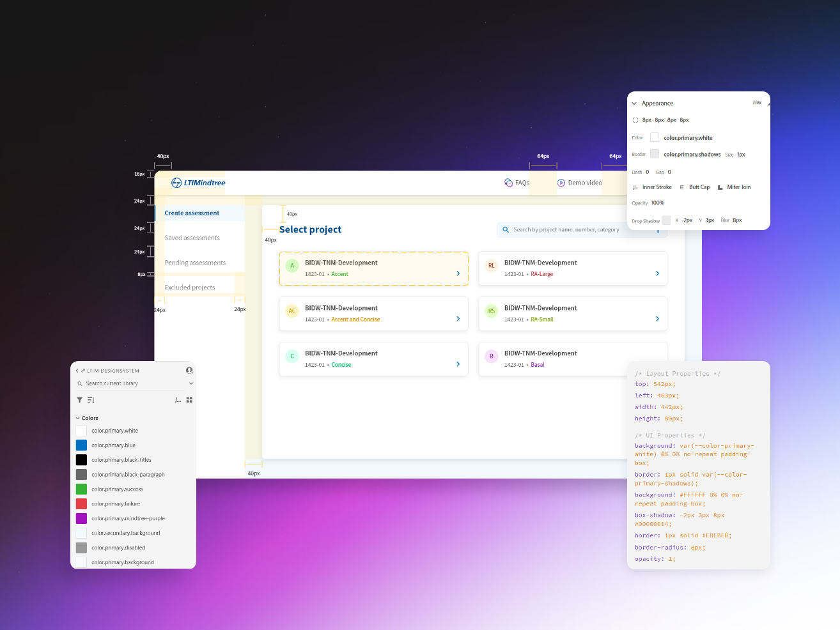Click the back arrow beside LTIM DESIGNSYSTEM
Image resolution: width=840 pixels, height=630 pixels.
tap(77, 371)
